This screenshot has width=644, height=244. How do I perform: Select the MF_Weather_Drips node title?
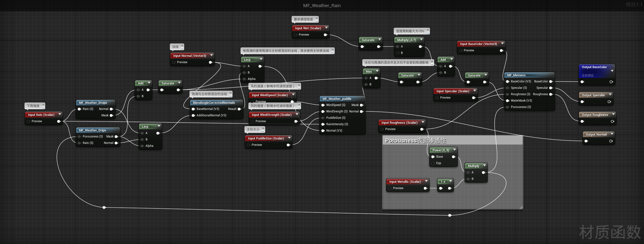pos(93,130)
